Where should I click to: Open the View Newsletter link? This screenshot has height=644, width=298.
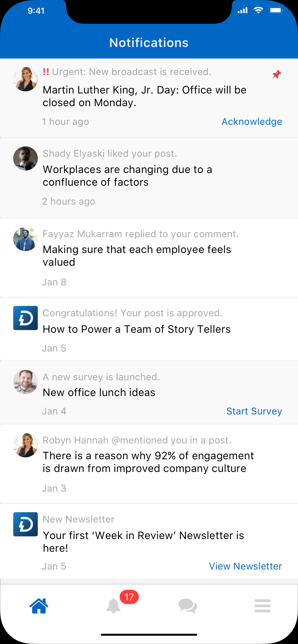click(245, 566)
